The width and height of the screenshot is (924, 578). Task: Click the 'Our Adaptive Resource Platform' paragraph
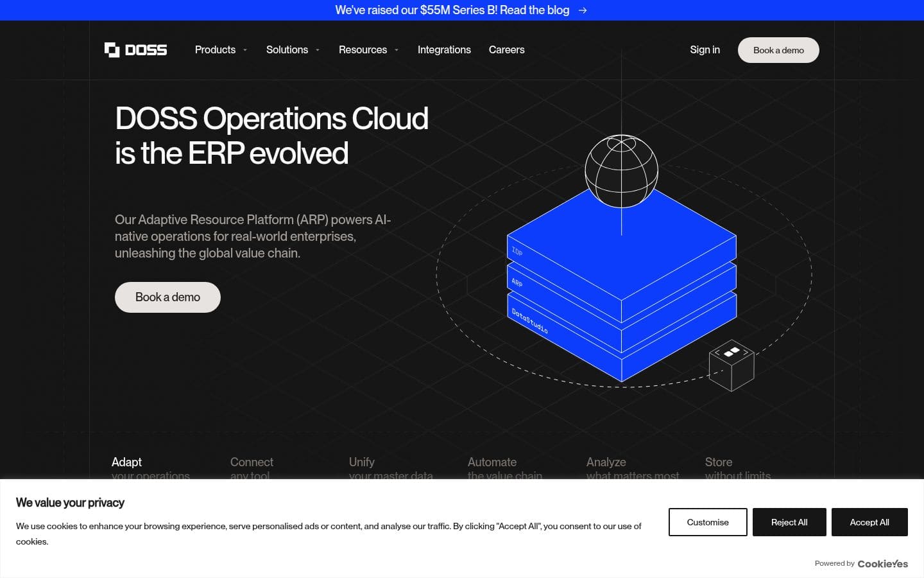pyautogui.click(x=253, y=236)
